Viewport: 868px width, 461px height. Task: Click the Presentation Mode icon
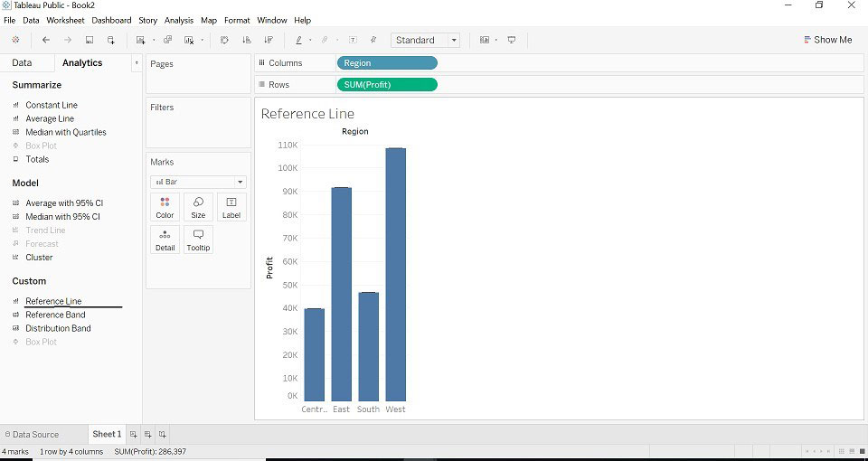(x=512, y=40)
